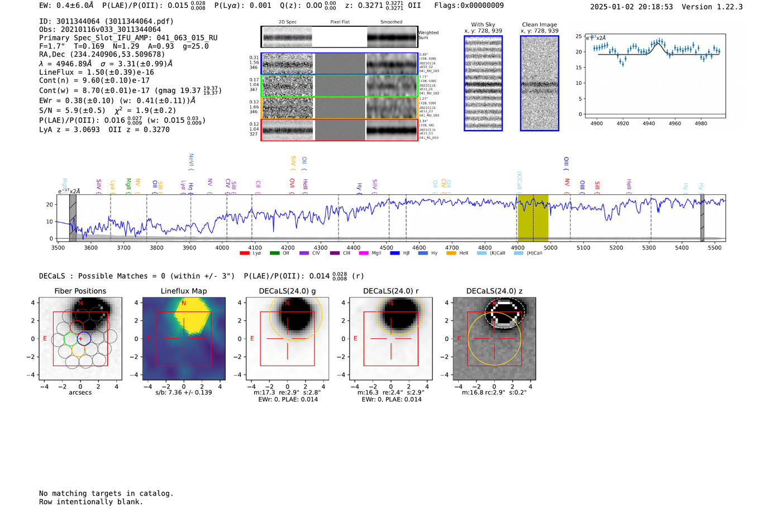Viewport: 782px width, 532px height.
Task: Select the green-bordered 2D spectrum row
Action: pyautogui.click(x=340, y=86)
